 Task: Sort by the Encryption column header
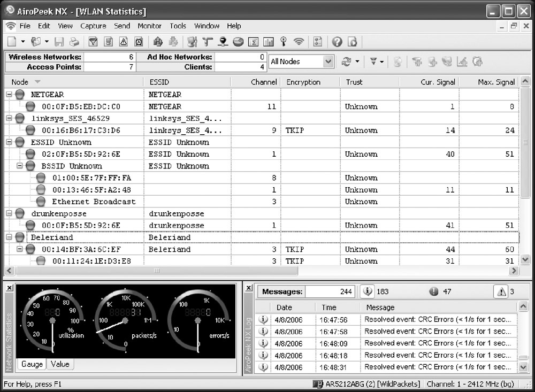[x=310, y=82]
